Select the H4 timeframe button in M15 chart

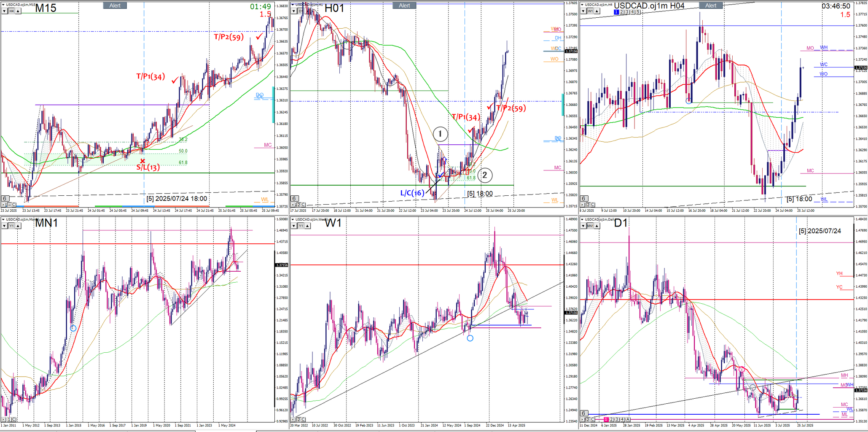12,11
